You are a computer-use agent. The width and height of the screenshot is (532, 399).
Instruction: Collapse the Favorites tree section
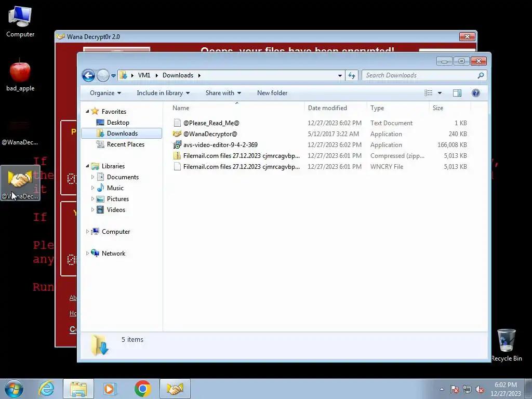87,111
